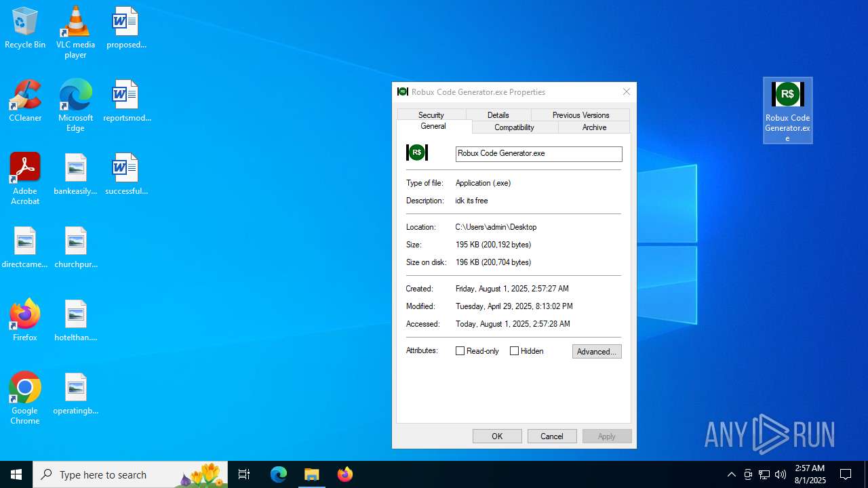Switch to the Previous Versions tab
The height and width of the screenshot is (488, 868).
pos(580,115)
